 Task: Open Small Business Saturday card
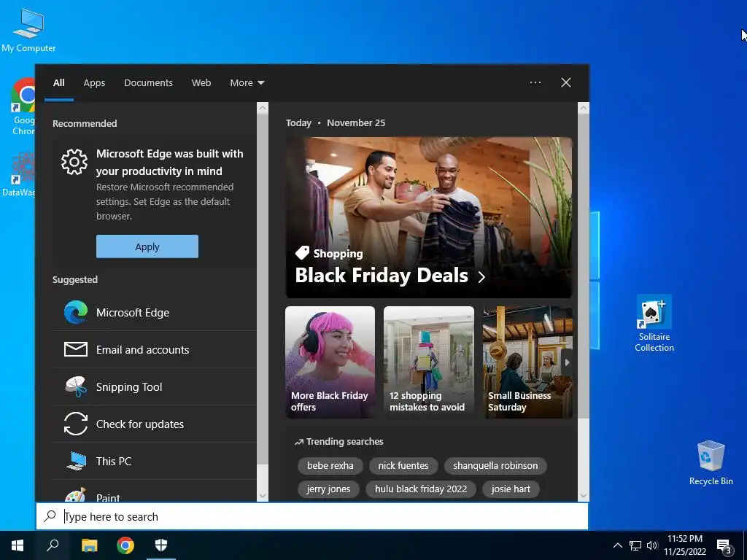527,362
